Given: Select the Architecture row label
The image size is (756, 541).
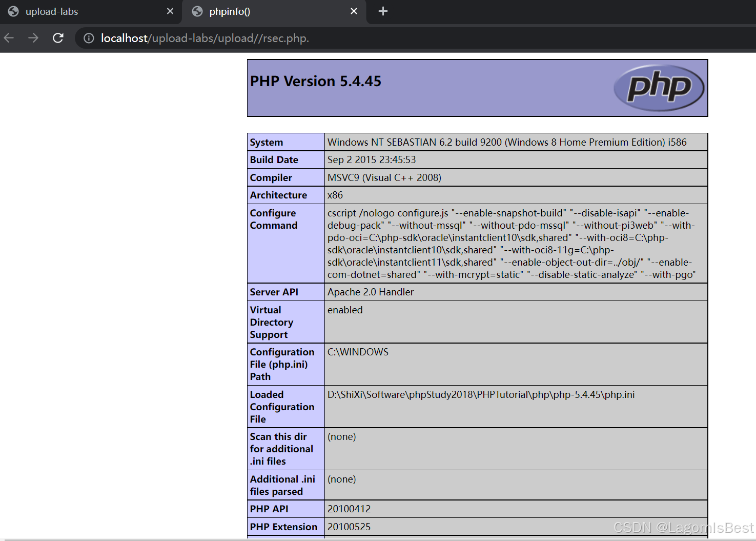Looking at the screenshot, I should [279, 195].
